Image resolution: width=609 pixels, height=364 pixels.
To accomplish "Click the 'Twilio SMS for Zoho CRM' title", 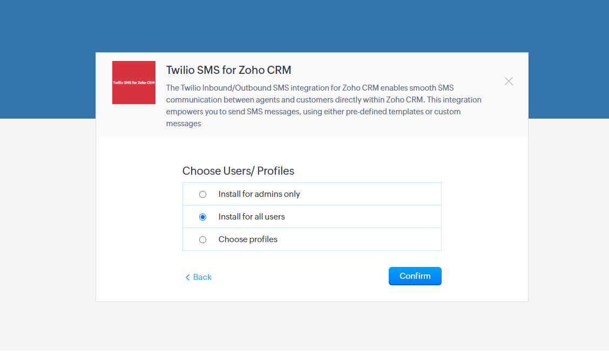I will click(228, 70).
